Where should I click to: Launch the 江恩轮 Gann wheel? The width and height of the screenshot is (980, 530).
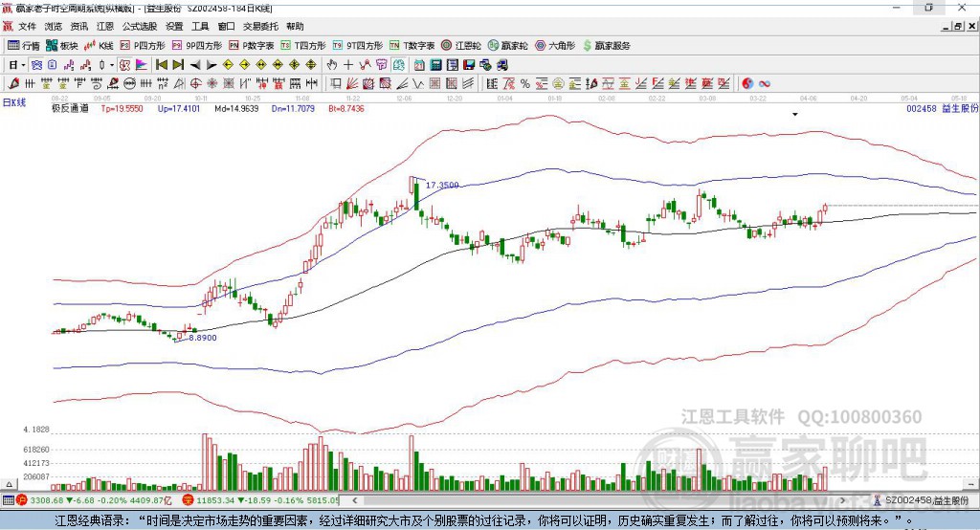[x=461, y=46]
